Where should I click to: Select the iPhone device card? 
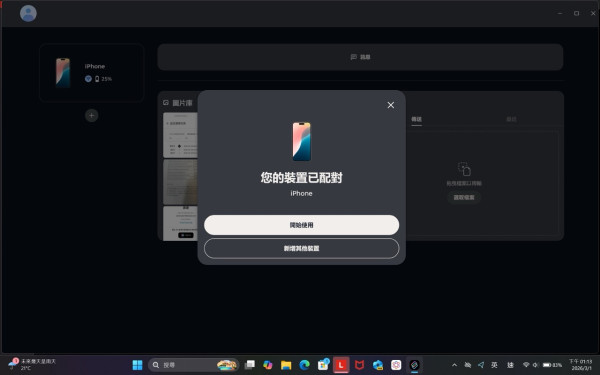pyautogui.click(x=92, y=73)
